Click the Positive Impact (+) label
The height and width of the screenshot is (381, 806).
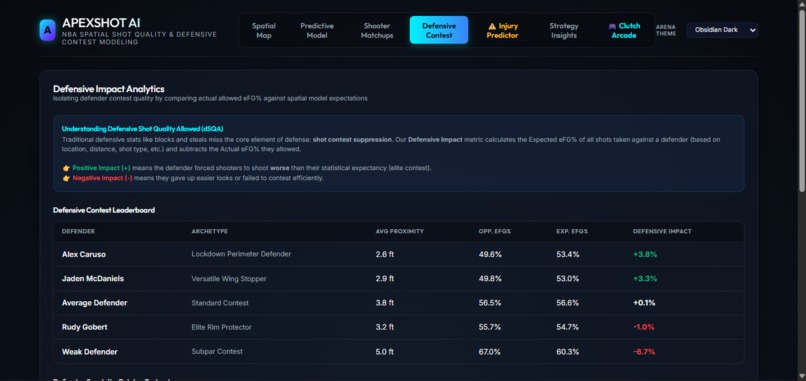tap(101, 168)
